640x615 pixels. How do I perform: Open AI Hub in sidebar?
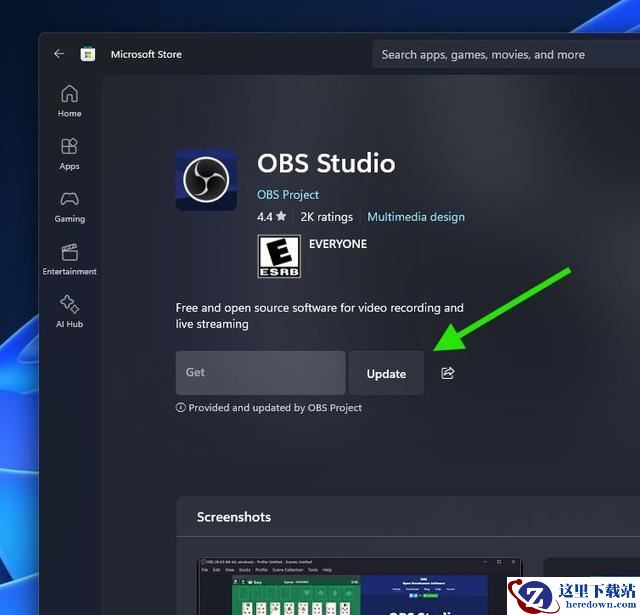tap(69, 312)
